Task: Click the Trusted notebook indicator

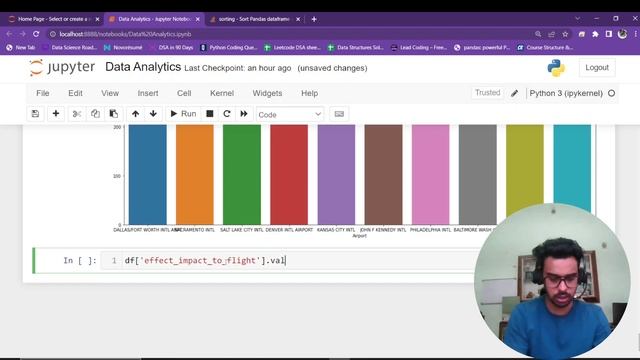Action: (487, 93)
